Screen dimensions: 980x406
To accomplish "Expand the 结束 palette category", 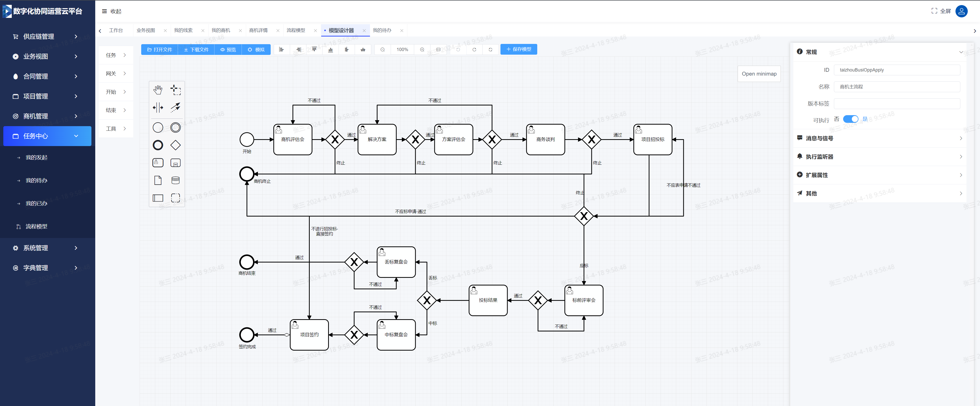I will coord(116,110).
